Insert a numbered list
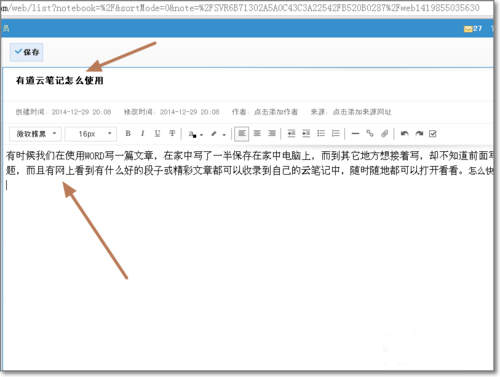500x377 pixels. tap(336, 134)
